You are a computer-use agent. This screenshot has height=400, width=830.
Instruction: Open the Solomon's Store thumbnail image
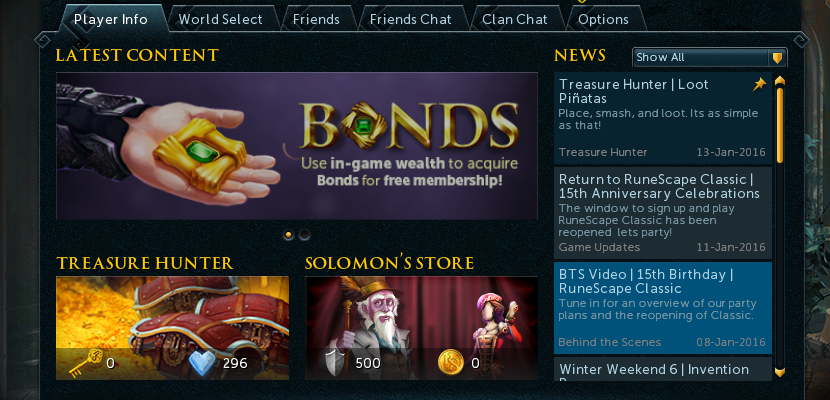point(421,328)
